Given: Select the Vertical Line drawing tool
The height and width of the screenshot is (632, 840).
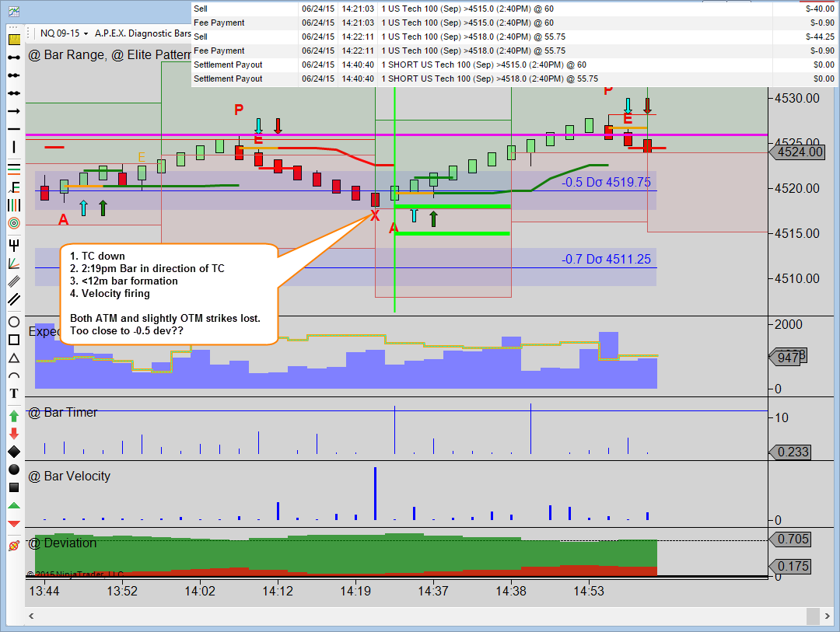Looking at the screenshot, I should tap(14, 147).
